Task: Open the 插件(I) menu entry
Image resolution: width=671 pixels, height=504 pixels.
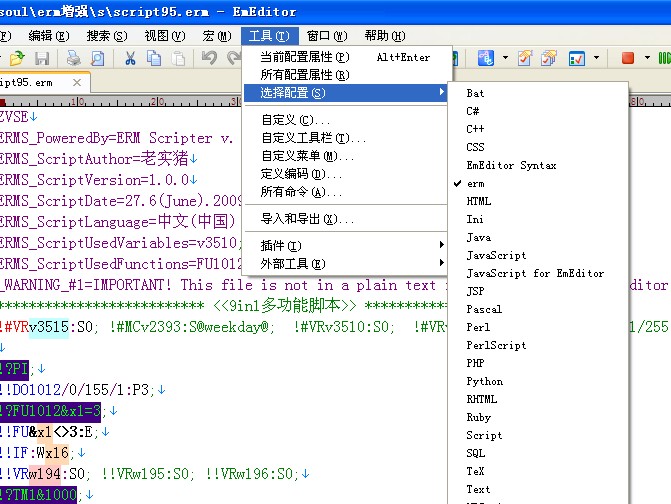Action: click(345, 246)
